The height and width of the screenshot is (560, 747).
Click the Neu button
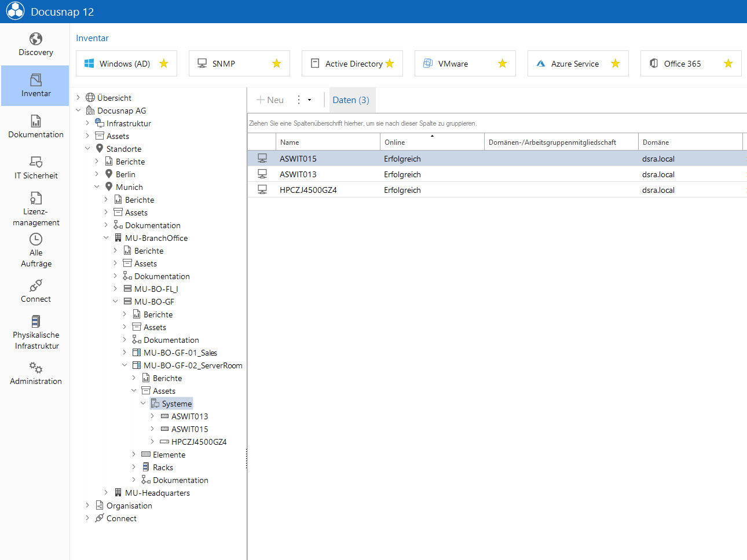click(270, 100)
